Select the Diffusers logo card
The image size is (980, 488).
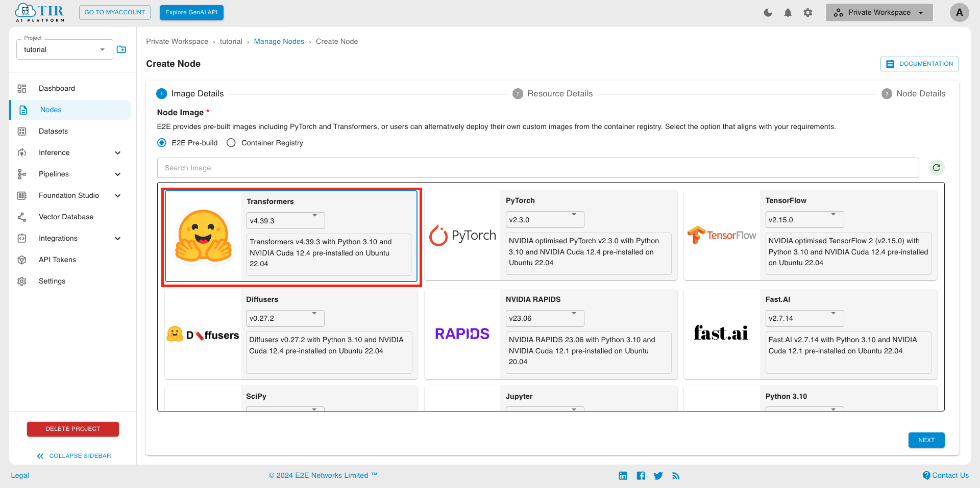tap(203, 335)
